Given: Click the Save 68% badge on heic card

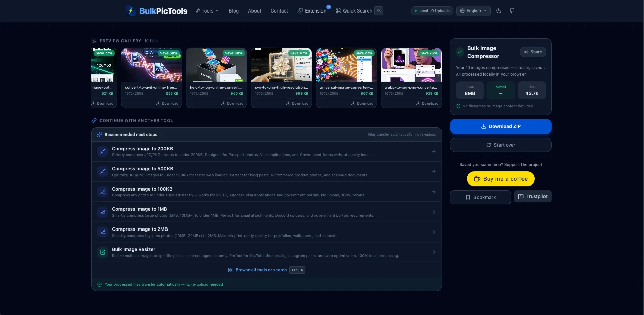Looking at the screenshot, I should pyautogui.click(x=234, y=53).
